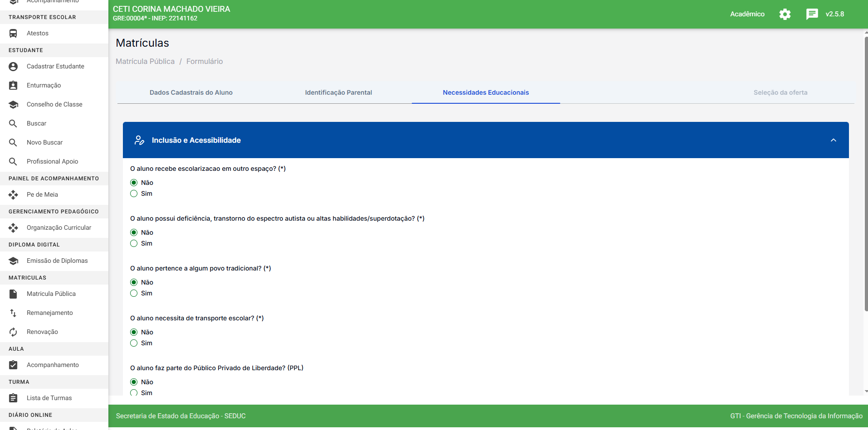Open the chat messages icon
The image size is (868, 430).
point(812,14)
